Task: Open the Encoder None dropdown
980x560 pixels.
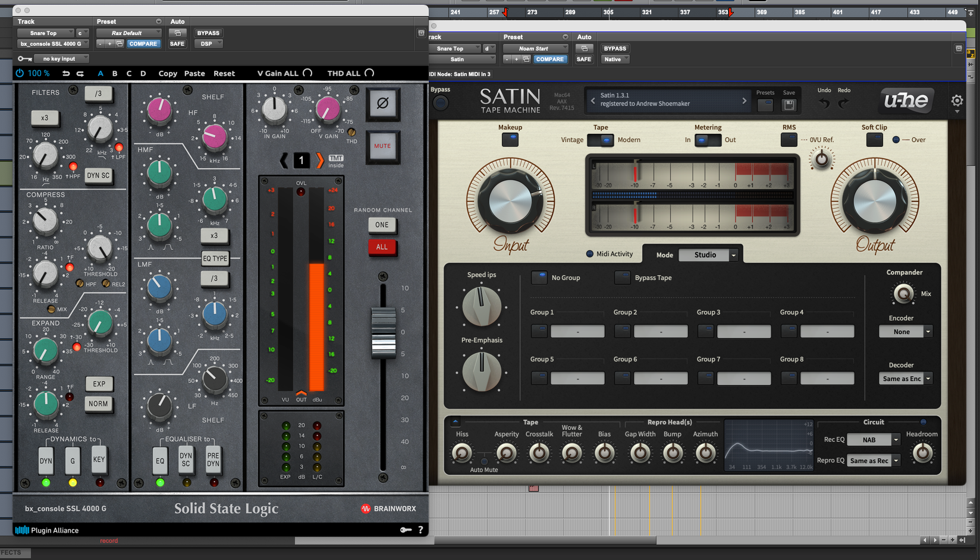Action: coord(906,332)
